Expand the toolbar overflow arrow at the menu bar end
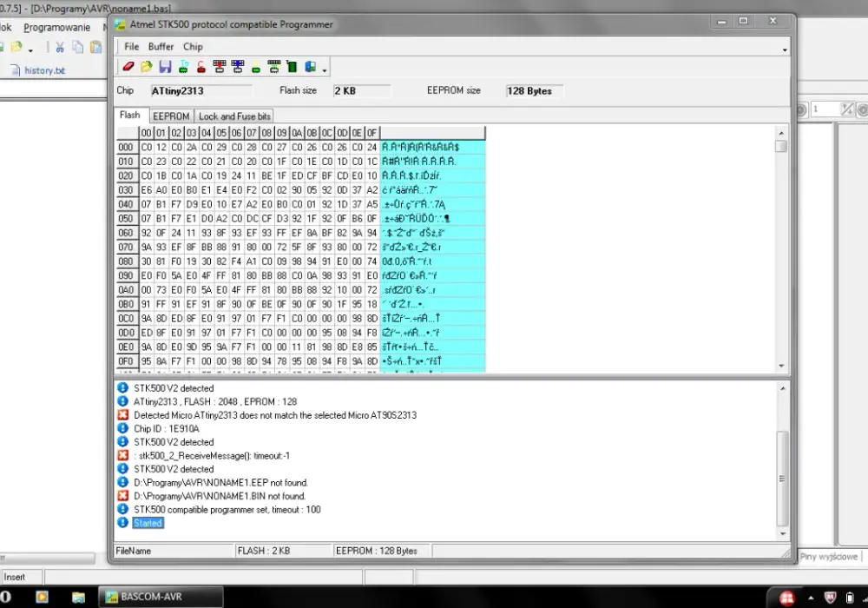Viewport: 868px width, 608px height. [x=785, y=50]
